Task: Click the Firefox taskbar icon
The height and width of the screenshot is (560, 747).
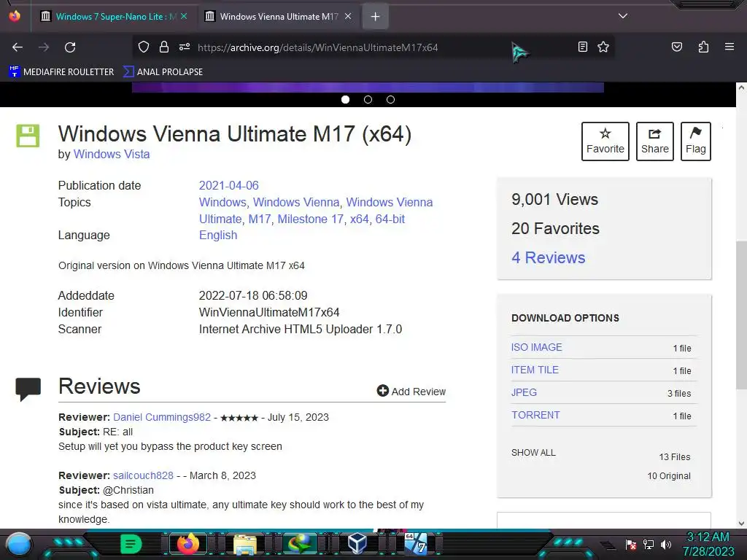Action: 187,544
